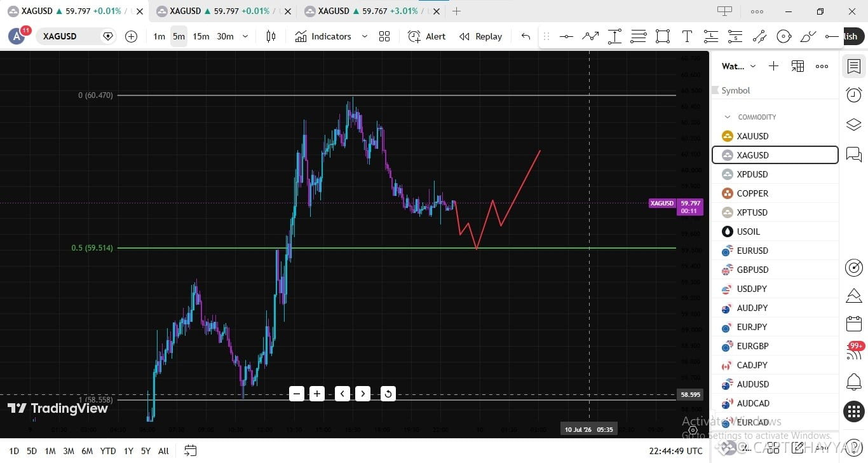Set chart range to 5Y
This screenshot has width=868, height=463.
point(146,451)
